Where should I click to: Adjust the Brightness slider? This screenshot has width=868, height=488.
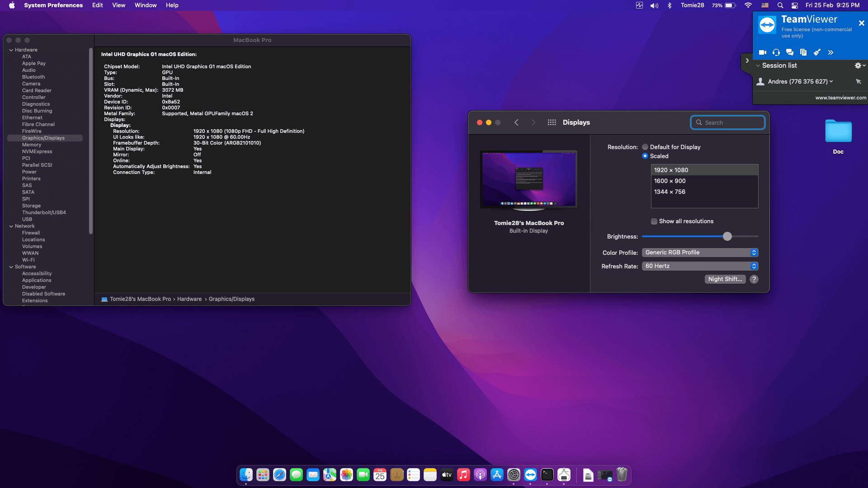pyautogui.click(x=727, y=236)
